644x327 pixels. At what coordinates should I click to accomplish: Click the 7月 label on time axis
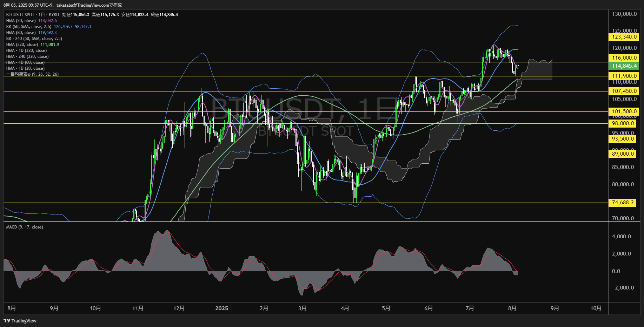tap(470, 308)
